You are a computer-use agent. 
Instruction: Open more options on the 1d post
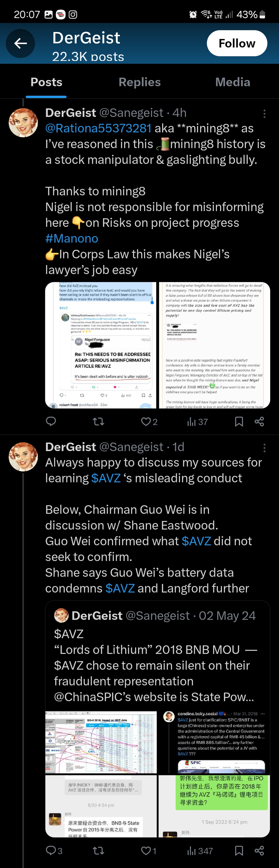[x=264, y=447]
